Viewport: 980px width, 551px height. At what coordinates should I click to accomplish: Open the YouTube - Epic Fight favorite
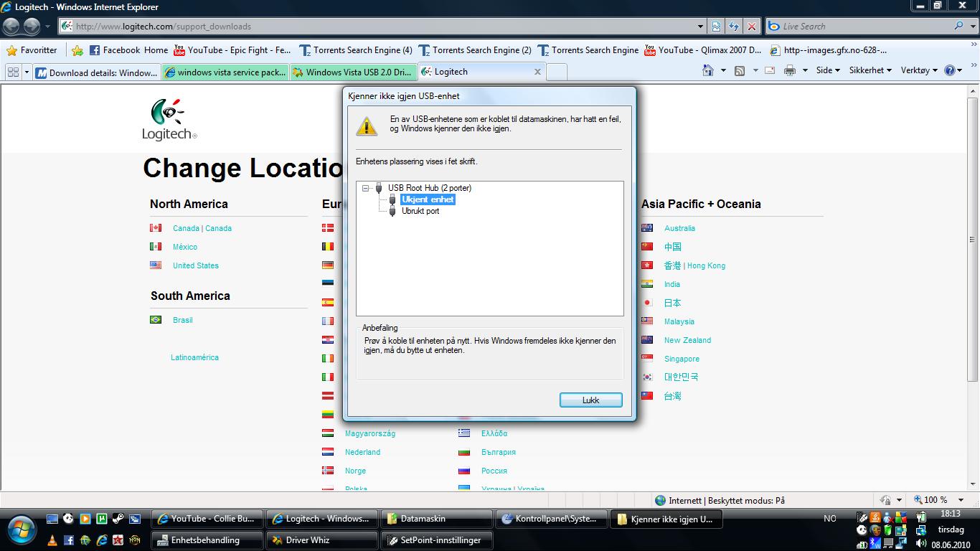click(x=232, y=50)
